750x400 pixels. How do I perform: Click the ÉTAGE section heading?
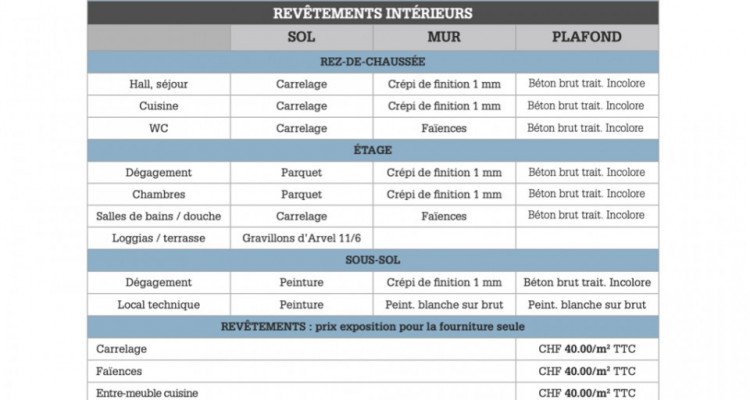[372, 150]
